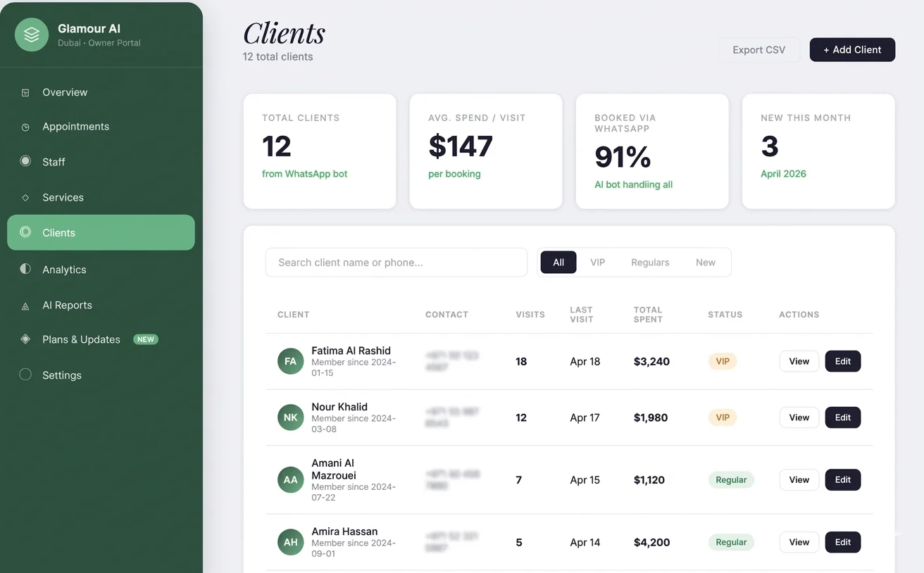Click the NEW badge beside Plans & Updates
The image size is (924, 573).
pos(146,339)
